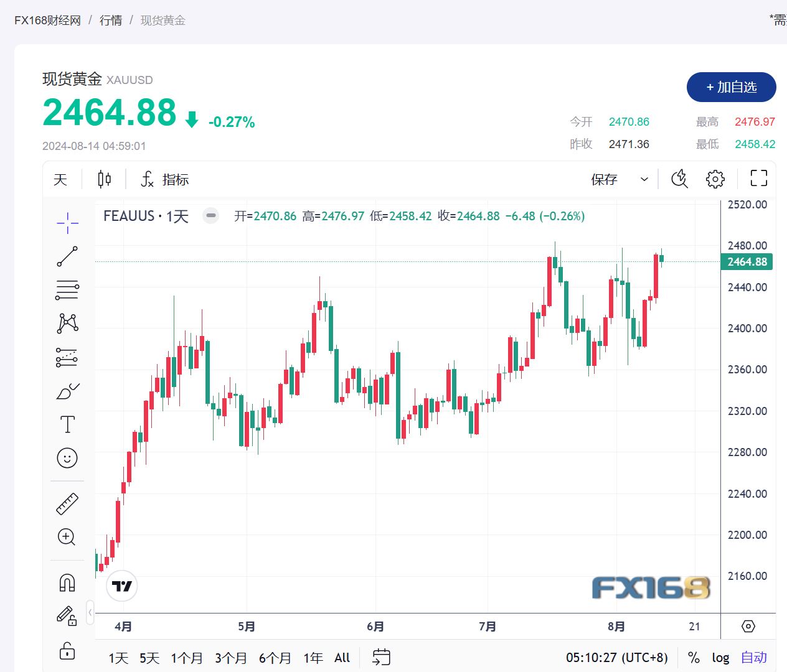Enter fullscreen chart mode
Image resolution: width=787 pixels, height=672 pixels.
click(x=758, y=179)
